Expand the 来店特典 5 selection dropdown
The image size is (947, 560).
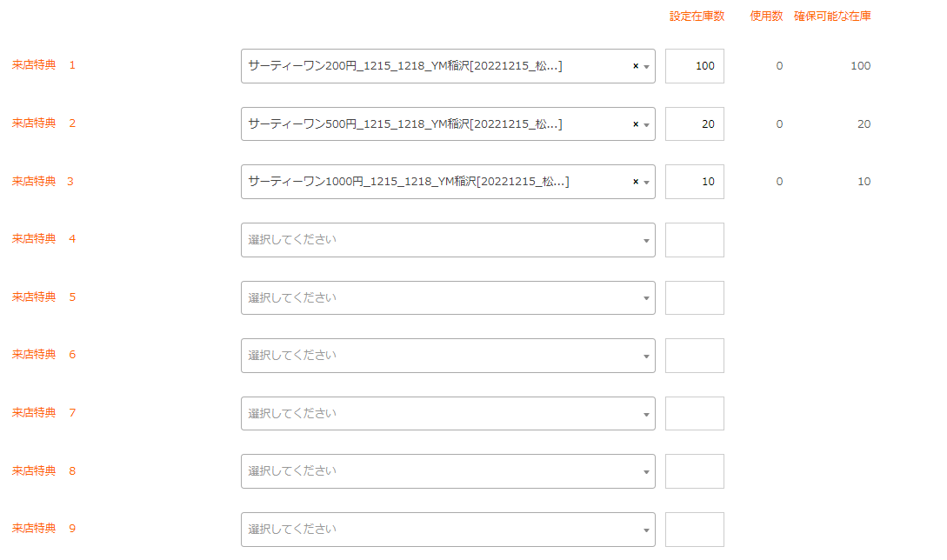[448, 297]
